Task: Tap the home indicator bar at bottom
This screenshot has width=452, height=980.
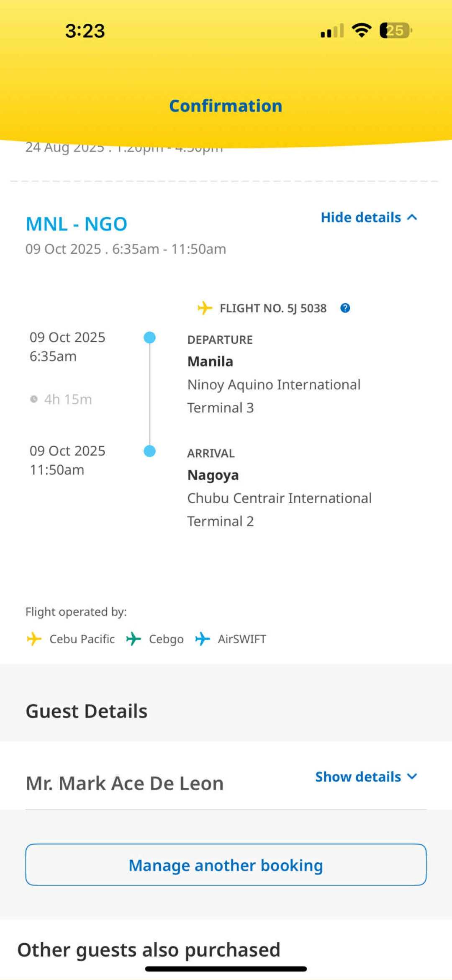Action: (226, 969)
